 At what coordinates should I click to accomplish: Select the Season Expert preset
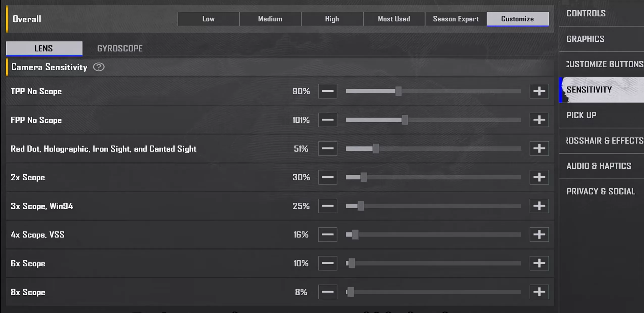[x=456, y=19]
